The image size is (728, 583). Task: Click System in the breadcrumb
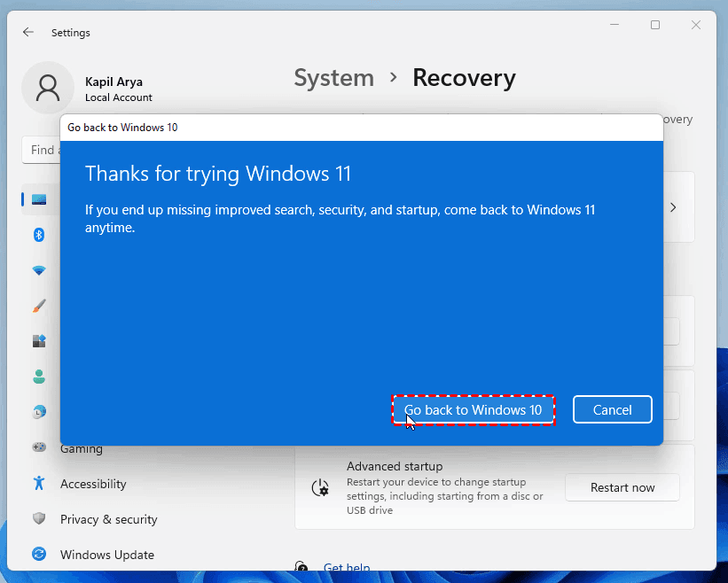(333, 78)
